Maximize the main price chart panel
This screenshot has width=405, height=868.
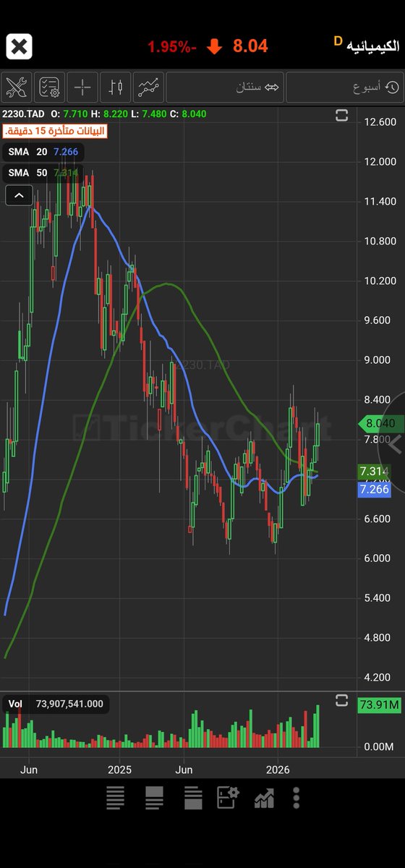pos(341,115)
